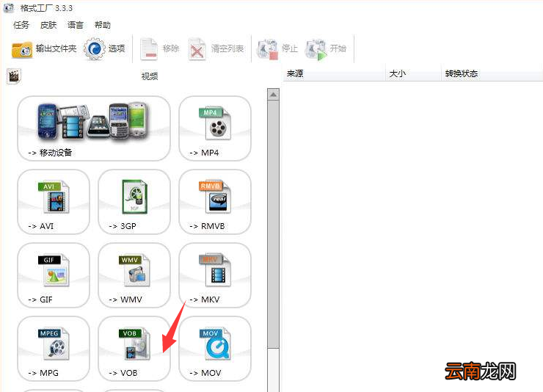This screenshot has height=392, width=543.
Task: Click the format list scrollbar thumb
Action: pos(273,224)
